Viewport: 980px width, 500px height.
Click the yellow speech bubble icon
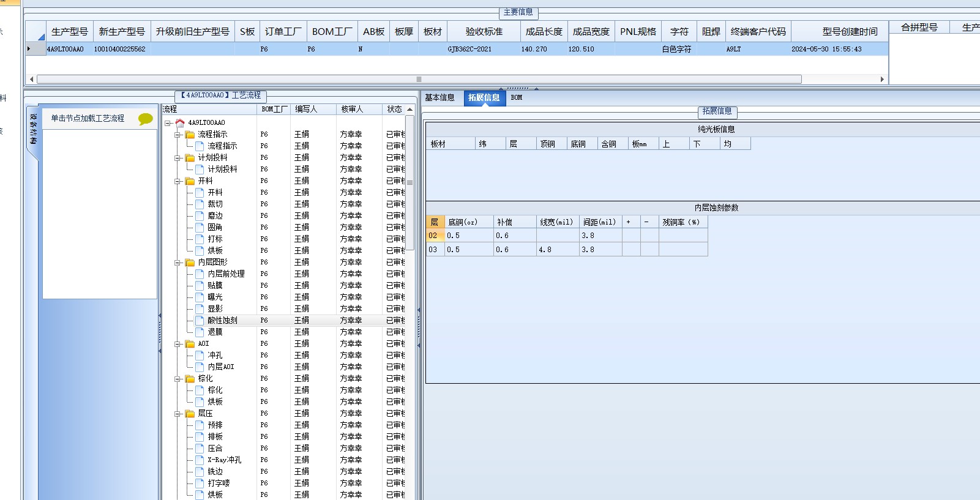[145, 119]
